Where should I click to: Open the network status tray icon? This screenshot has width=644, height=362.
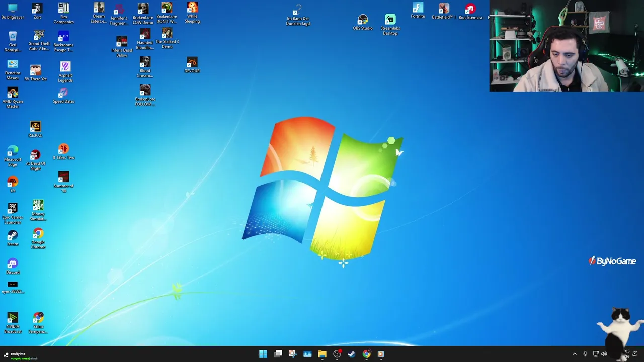[x=596, y=354]
